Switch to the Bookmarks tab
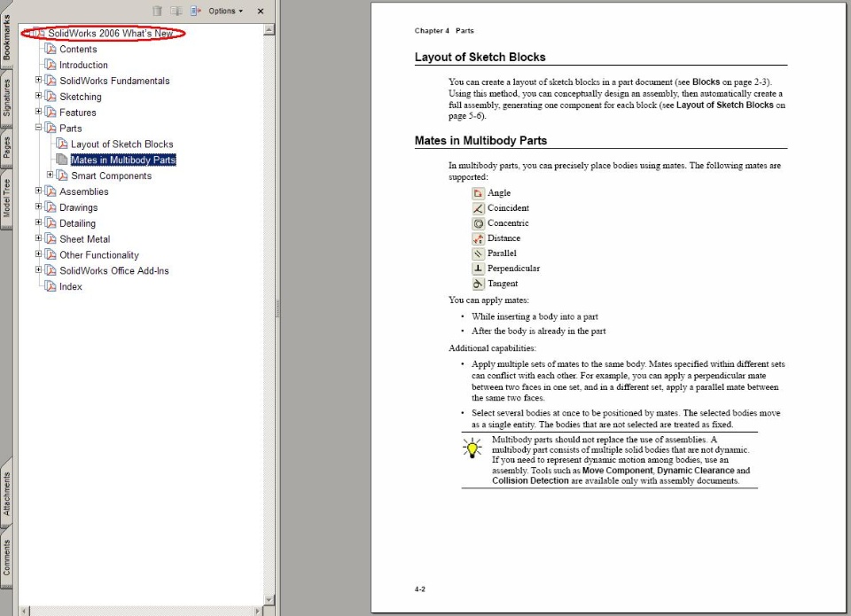Image resolution: width=851 pixels, height=616 pixels. click(x=6, y=37)
